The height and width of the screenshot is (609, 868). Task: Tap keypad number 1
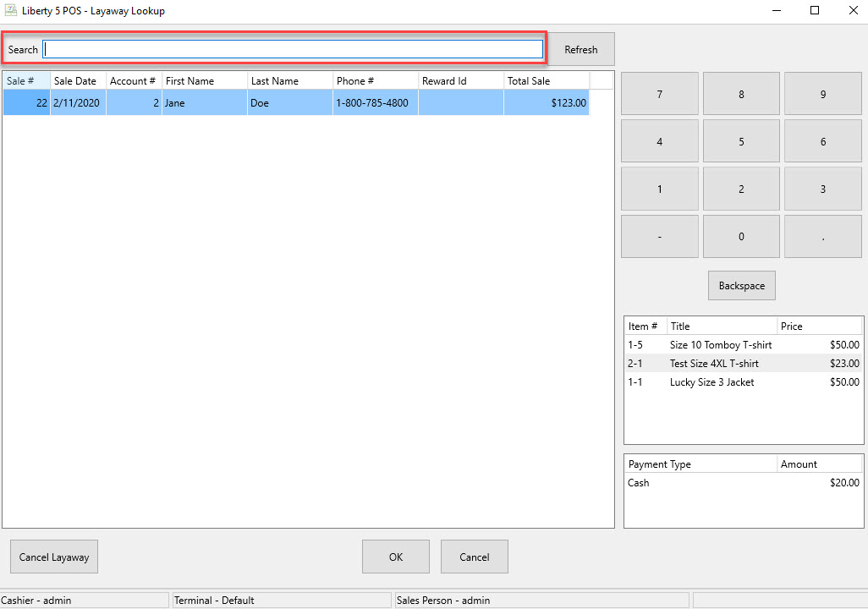click(659, 189)
